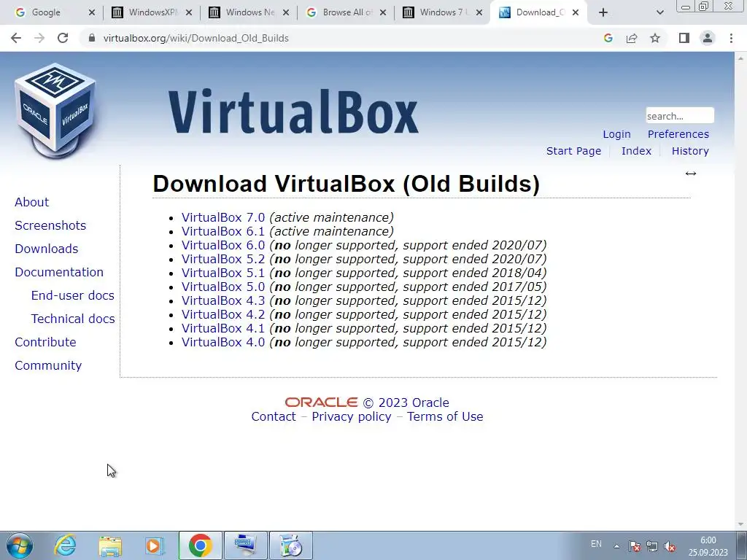The image size is (747, 560).
Task: Switch to the Browse All tab
Action: tap(347, 12)
